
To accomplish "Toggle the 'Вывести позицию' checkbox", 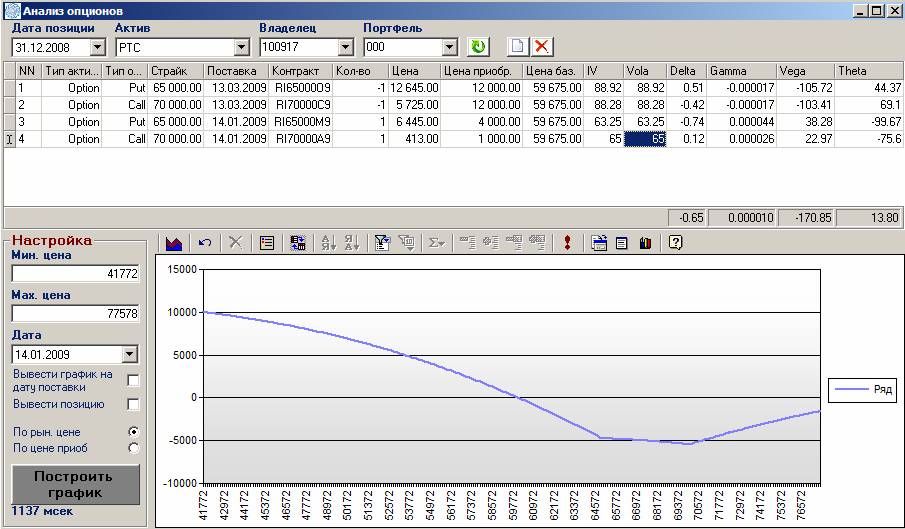I will [x=133, y=404].
